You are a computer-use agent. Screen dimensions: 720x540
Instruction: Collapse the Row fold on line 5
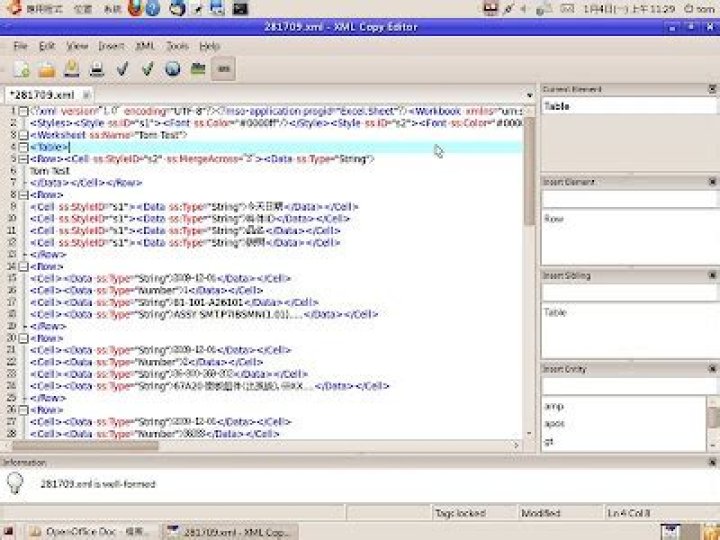click(23, 159)
